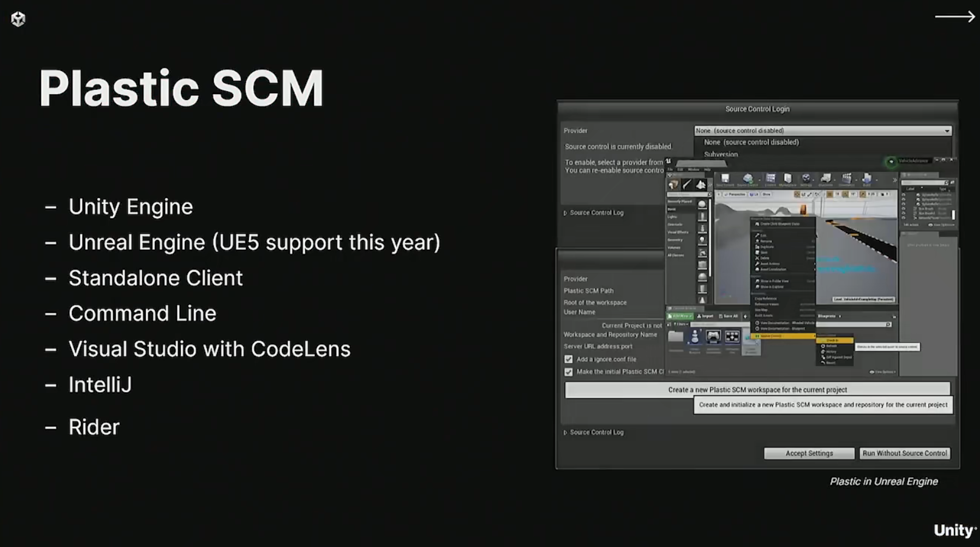The height and width of the screenshot is (547, 980).
Task: Open the Lit view mode dropdown
Action: (x=754, y=194)
